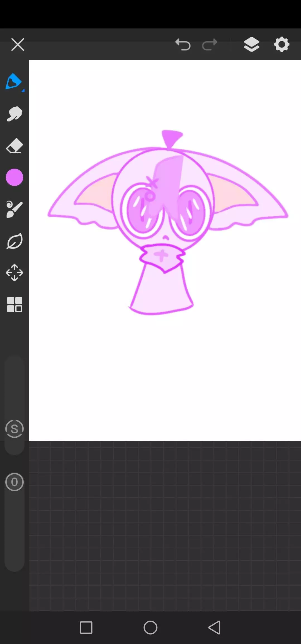Screen dimensions: 301x644
Task: Select the Eraser tool
Action: (14, 146)
